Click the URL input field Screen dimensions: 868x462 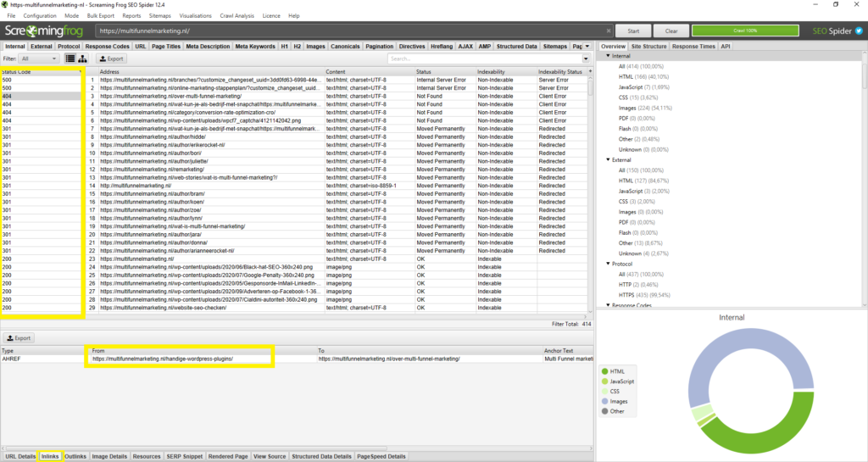click(x=352, y=31)
